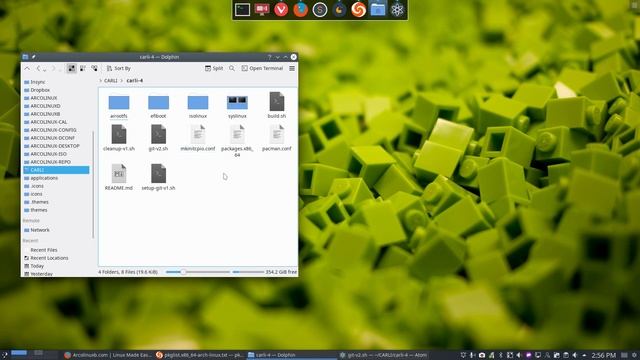Select the git-v2.sh script file

[x=158, y=138]
